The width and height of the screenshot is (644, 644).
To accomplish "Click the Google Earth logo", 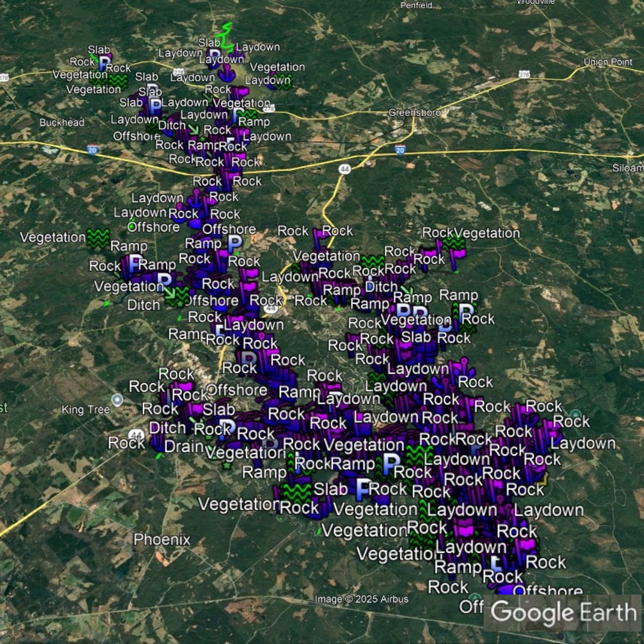I will point(563,612).
